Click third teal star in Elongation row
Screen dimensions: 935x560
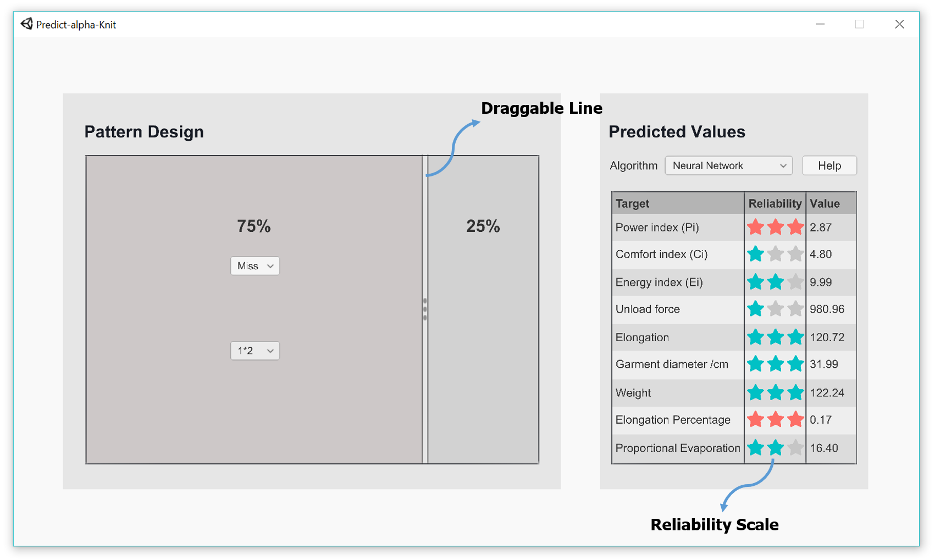pos(795,337)
